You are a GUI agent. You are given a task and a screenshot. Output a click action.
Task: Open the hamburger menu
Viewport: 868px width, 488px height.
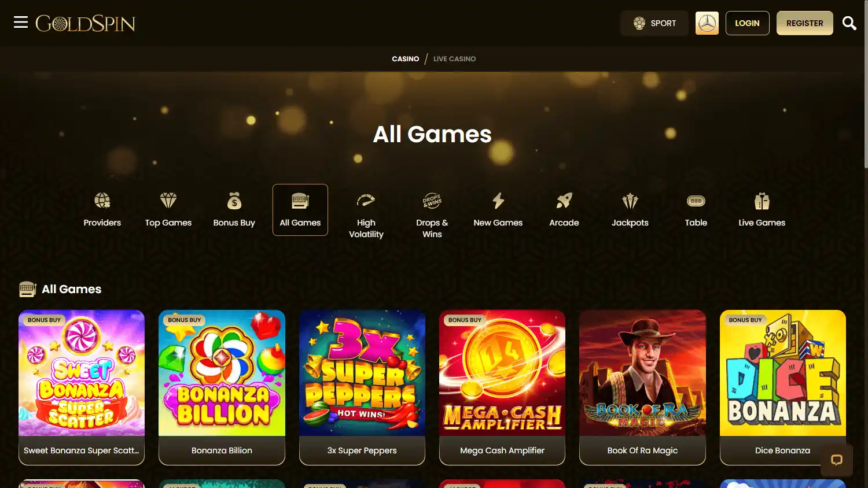pyautogui.click(x=21, y=22)
